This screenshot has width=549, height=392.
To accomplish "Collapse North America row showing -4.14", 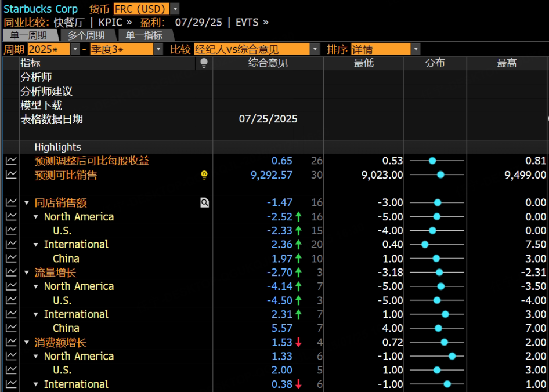I will coord(36,286).
